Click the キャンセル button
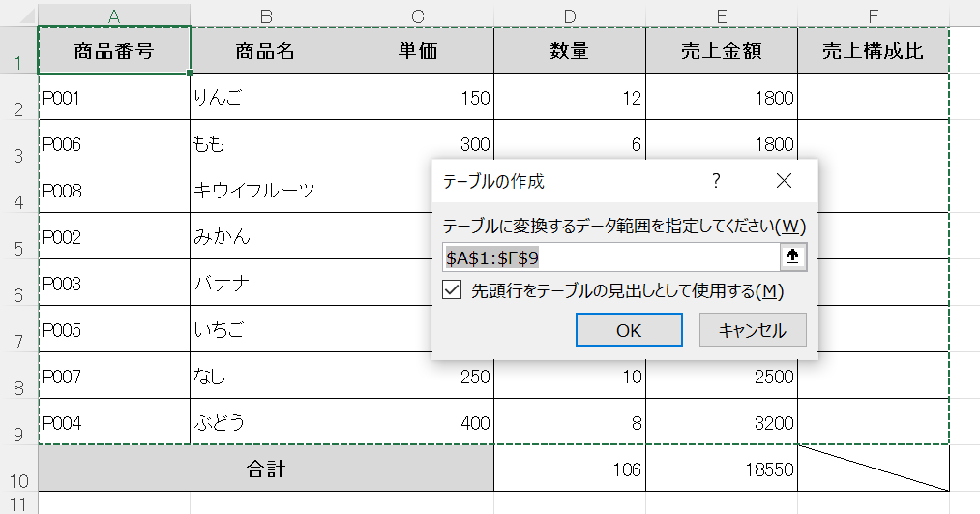Viewport: 980px width, 514px height. 753,330
